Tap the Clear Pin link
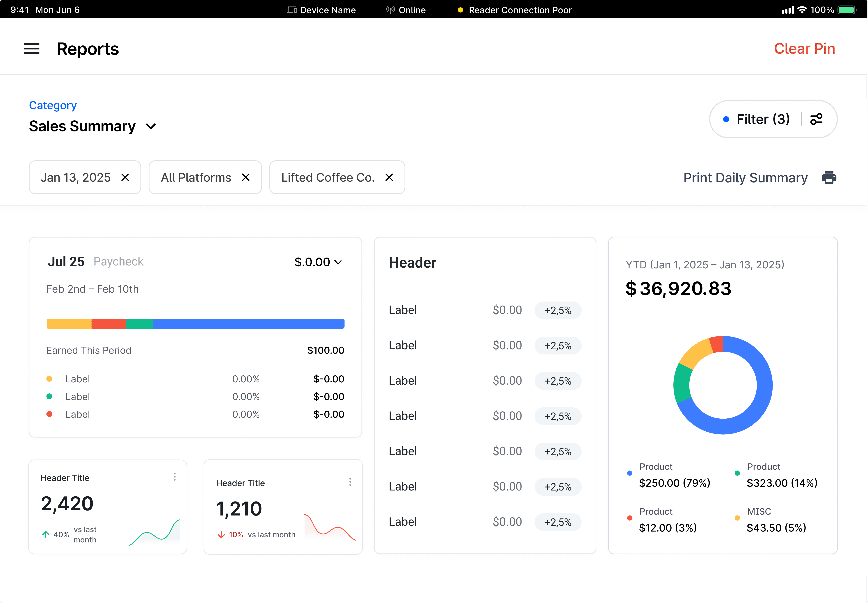This screenshot has width=868, height=603. point(804,49)
